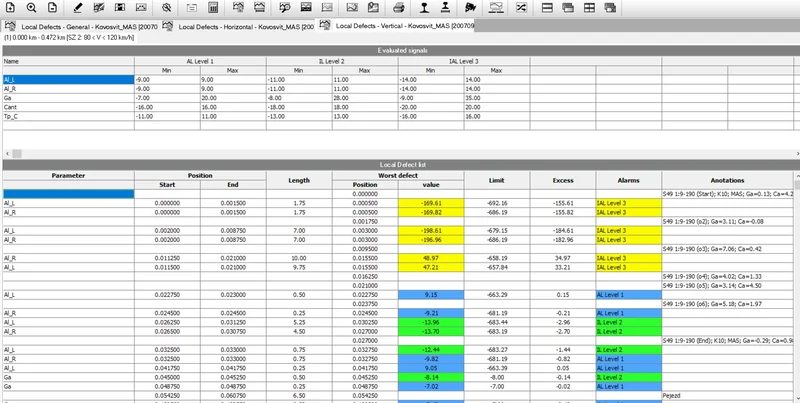This screenshot has height=403, width=800.
Task: Click the dark signal graph icon
Action: (306, 8)
